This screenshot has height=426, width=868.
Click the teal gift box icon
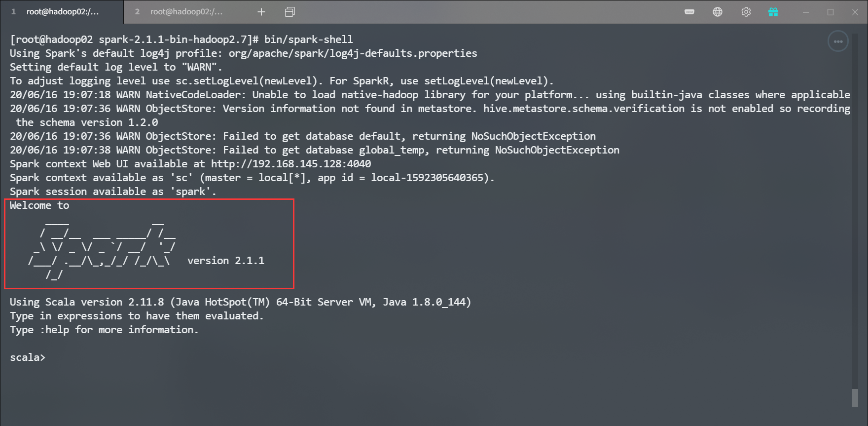click(773, 12)
